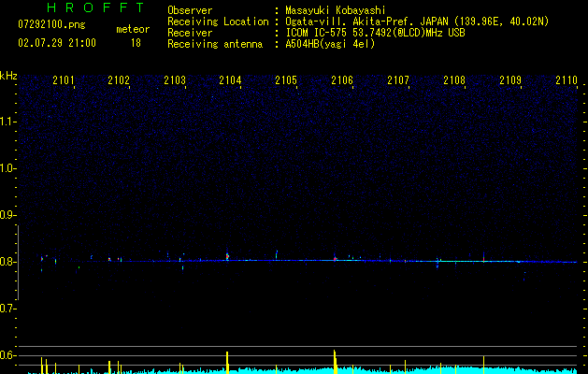Click the 1.1 kHz axis label
The image size is (588, 374).
[x=8, y=122]
